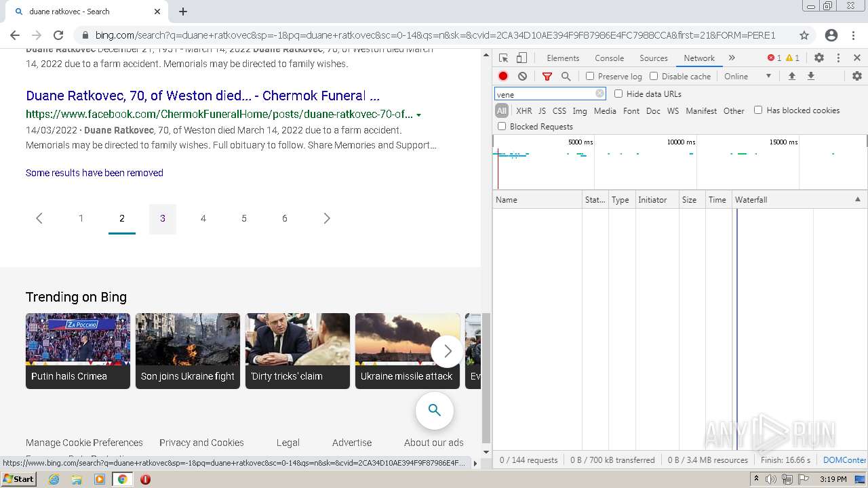Open the Windows Start menu
The width and height of the screenshot is (868, 488).
[x=19, y=479]
